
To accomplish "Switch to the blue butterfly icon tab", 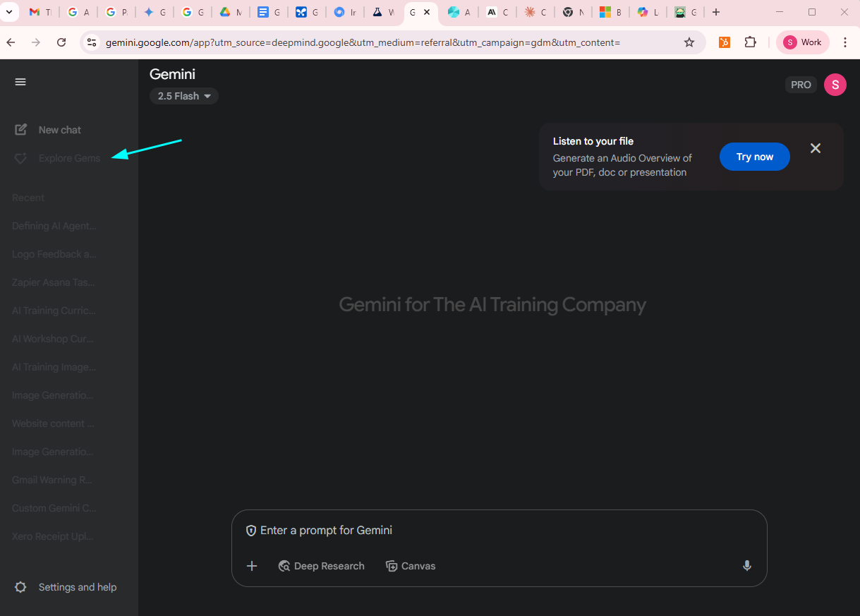I will (307, 12).
